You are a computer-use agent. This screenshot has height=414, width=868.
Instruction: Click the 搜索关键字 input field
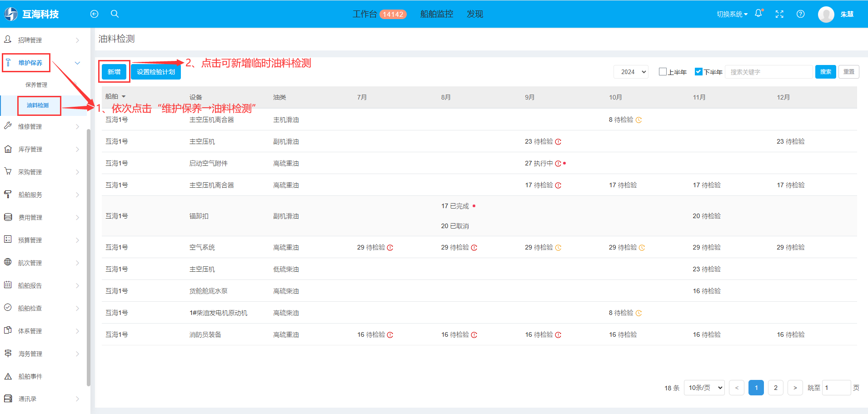point(769,72)
